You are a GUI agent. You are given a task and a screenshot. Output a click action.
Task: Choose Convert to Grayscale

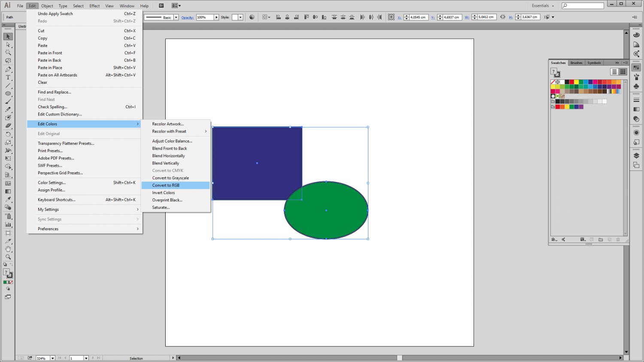170,178
